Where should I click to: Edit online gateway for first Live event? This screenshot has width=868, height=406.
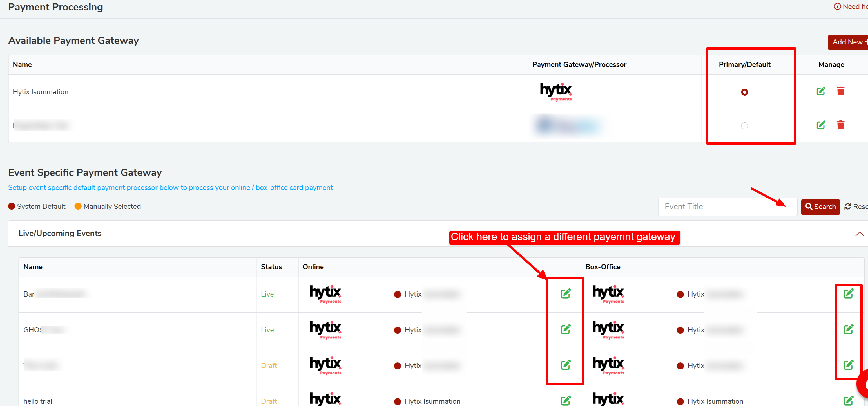565,293
